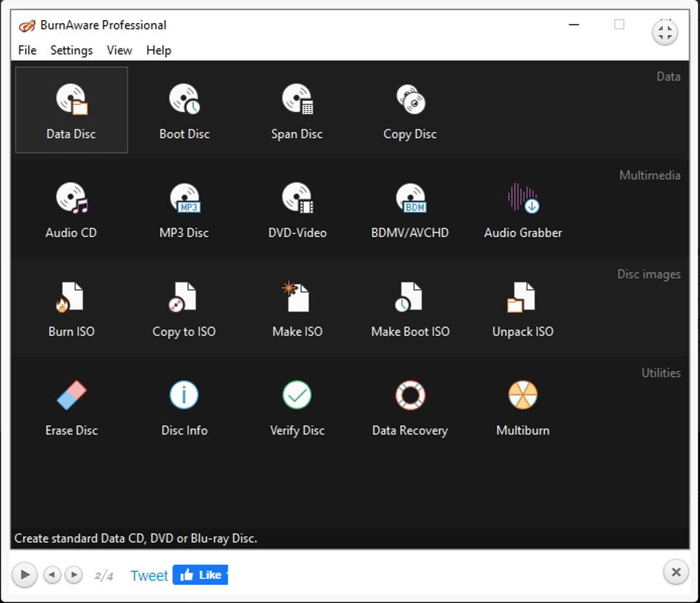Viewport: 700px width, 603px height.
Task: Open the Data Recovery utility
Action: click(x=410, y=407)
